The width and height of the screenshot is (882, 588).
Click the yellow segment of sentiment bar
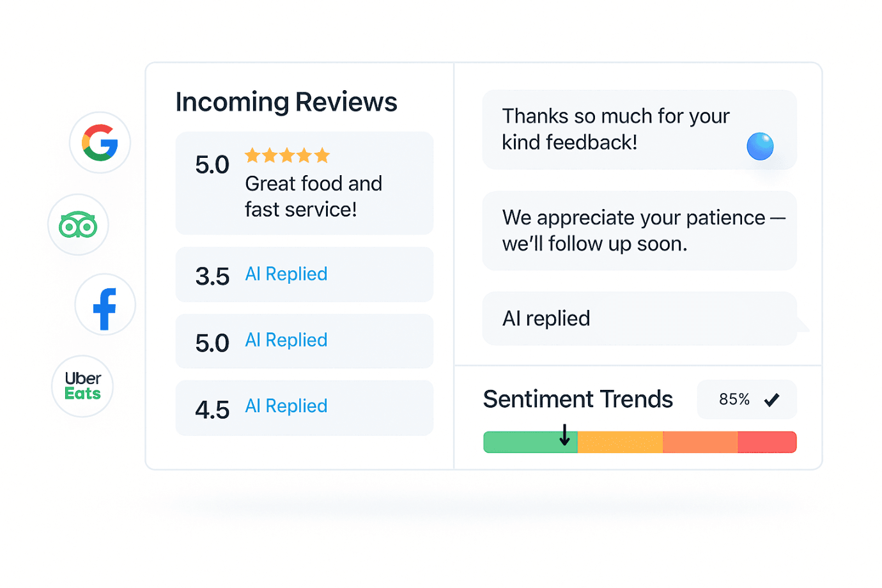(620, 442)
